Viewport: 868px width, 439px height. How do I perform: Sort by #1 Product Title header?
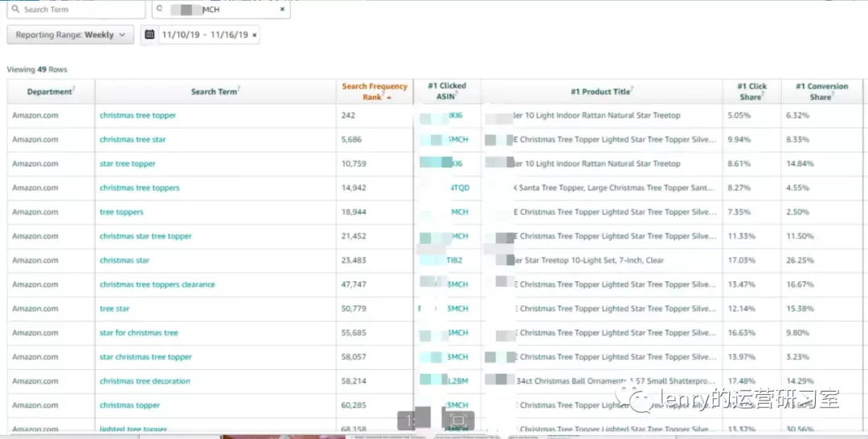pos(602,92)
